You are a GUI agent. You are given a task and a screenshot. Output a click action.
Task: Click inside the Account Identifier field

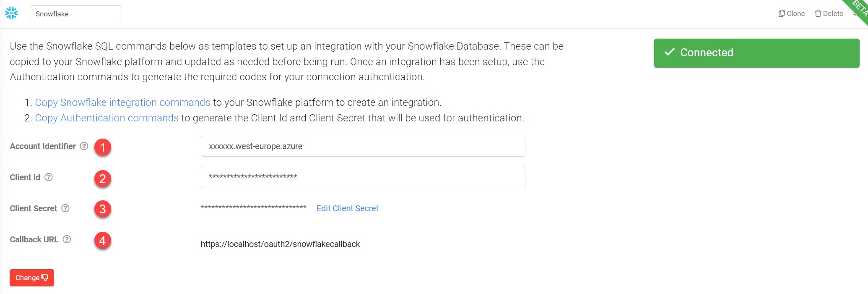pos(363,146)
